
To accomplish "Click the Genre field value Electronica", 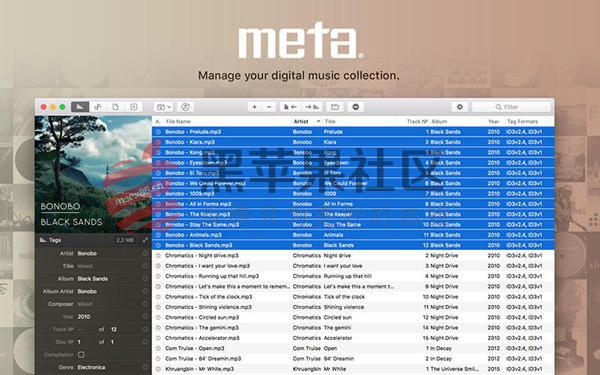I will 91,367.
